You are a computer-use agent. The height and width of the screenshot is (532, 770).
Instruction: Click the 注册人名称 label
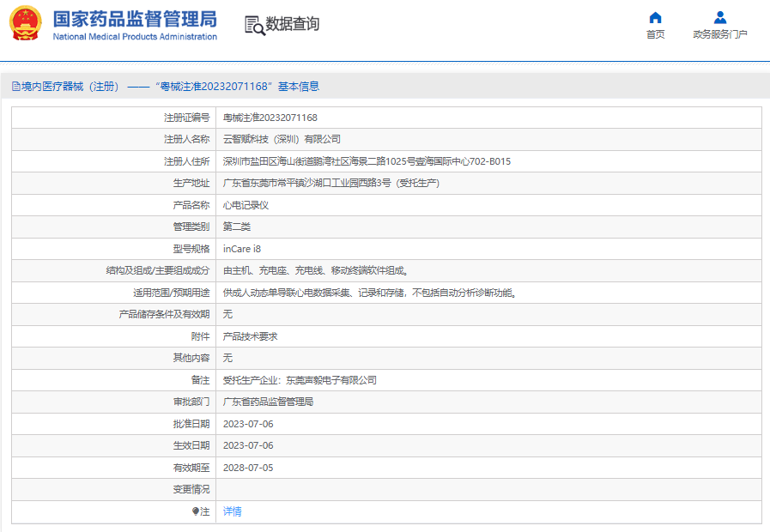pyautogui.click(x=186, y=139)
